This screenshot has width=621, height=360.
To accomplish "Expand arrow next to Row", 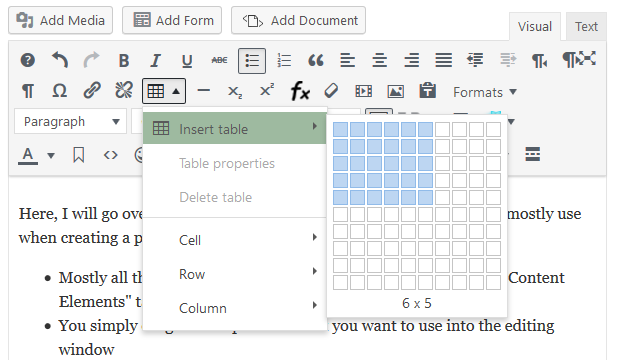I will tap(314, 271).
